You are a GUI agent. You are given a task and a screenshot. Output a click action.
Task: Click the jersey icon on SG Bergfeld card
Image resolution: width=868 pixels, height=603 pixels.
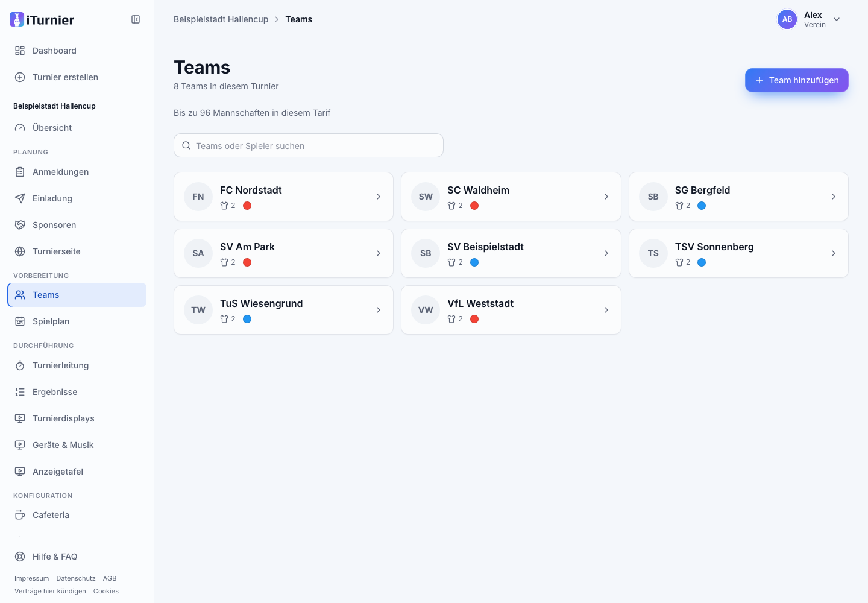[679, 206]
